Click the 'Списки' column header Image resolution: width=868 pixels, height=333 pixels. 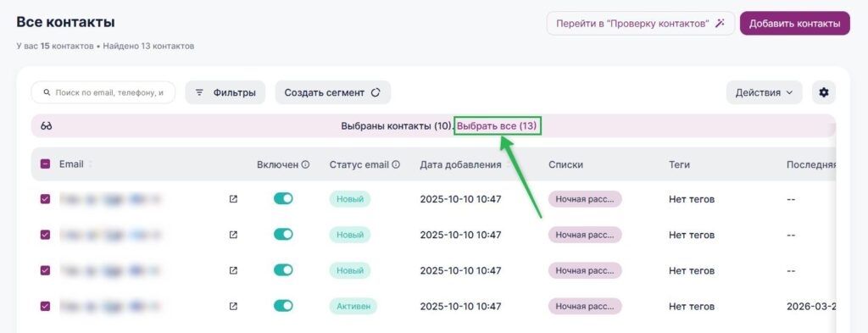tap(565, 165)
